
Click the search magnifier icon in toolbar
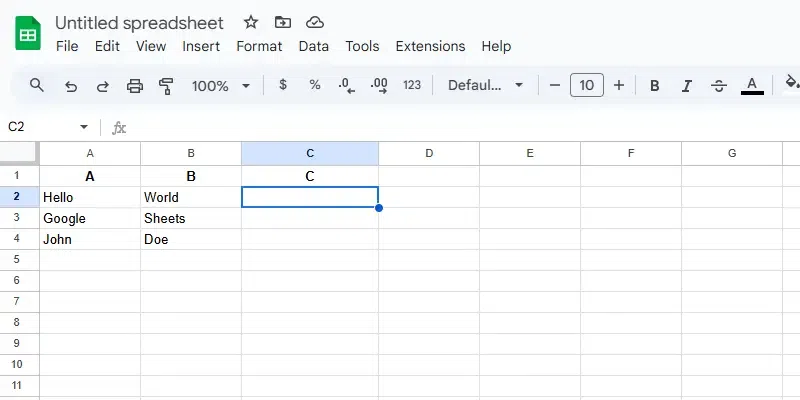point(37,85)
